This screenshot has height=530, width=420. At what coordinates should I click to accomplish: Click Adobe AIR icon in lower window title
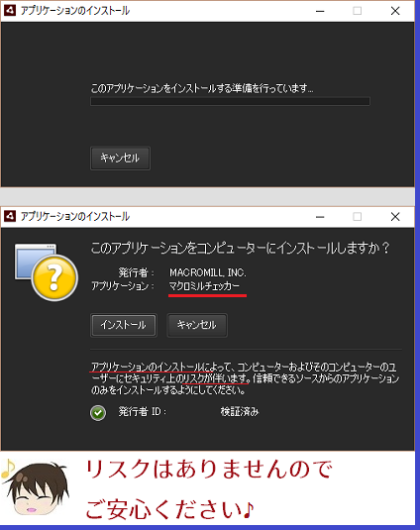coord(10,216)
